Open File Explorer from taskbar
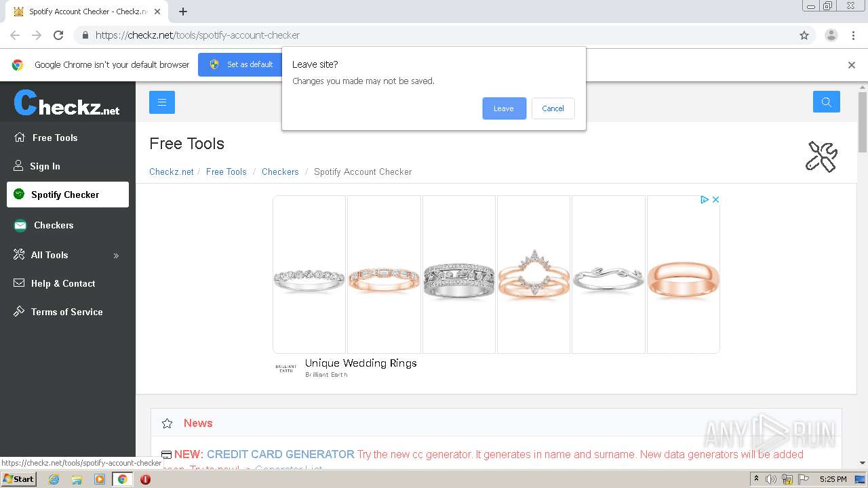The width and height of the screenshot is (868, 488). (77, 479)
